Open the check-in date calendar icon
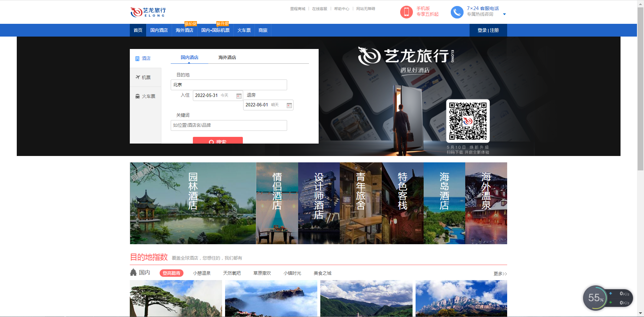The image size is (644, 317). point(239,96)
